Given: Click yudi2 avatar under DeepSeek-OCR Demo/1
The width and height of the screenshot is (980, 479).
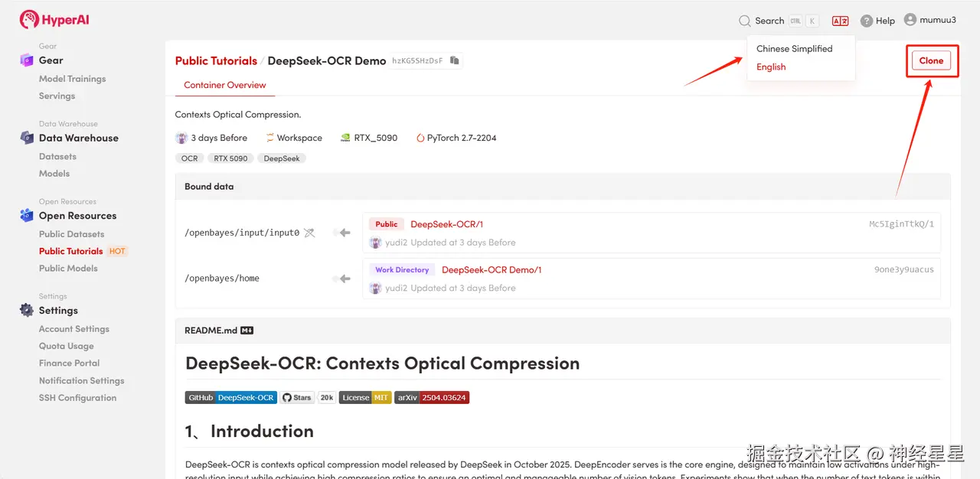Looking at the screenshot, I should [x=375, y=288].
